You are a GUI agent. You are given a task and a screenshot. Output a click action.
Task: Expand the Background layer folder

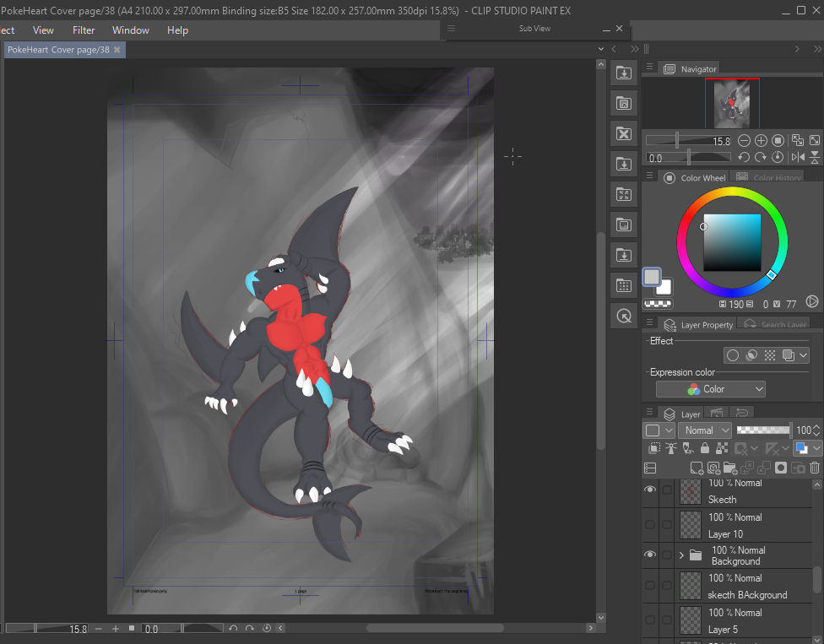click(x=681, y=555)
